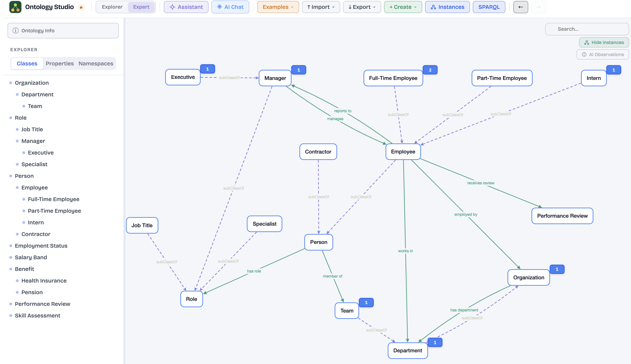The height and width of the screenshot is (364, 631).
Task: Click the orange unsaved-changes dot indicator
Action: [81, 7]
